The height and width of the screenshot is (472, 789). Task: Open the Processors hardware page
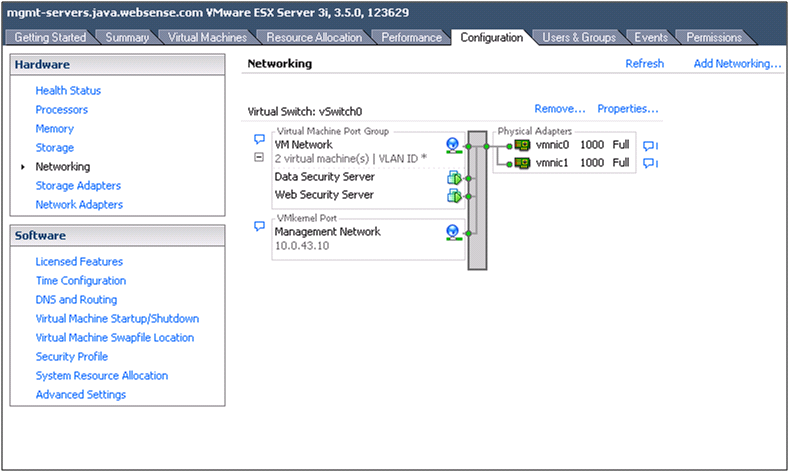click(x=61, y=110)
